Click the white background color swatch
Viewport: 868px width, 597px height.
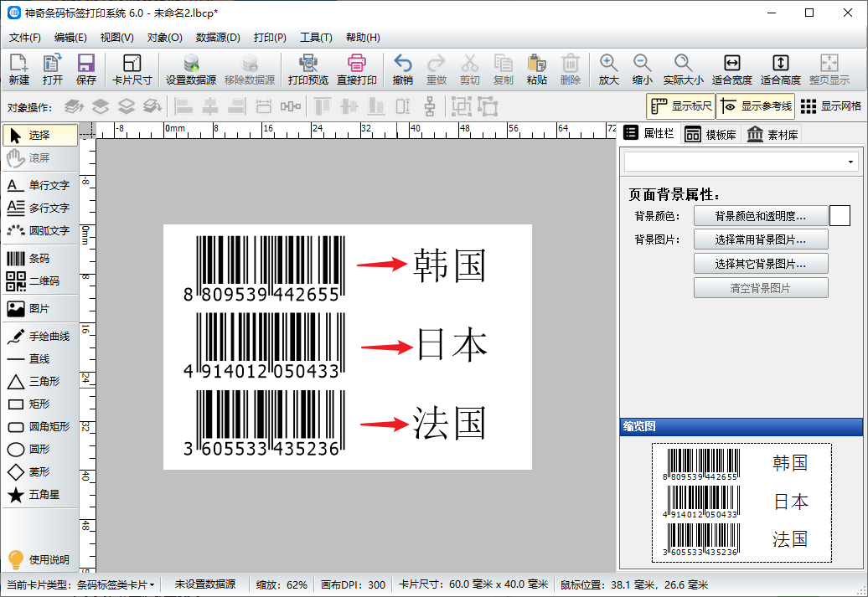[840, 216]
